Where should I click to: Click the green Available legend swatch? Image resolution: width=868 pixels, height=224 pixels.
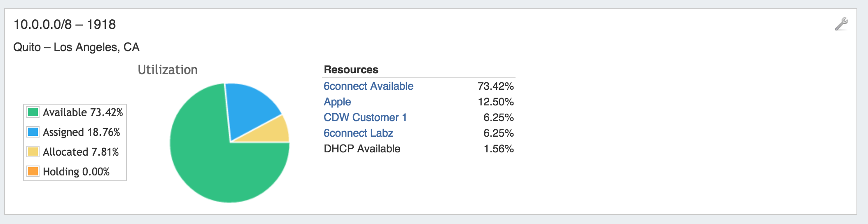33,112
